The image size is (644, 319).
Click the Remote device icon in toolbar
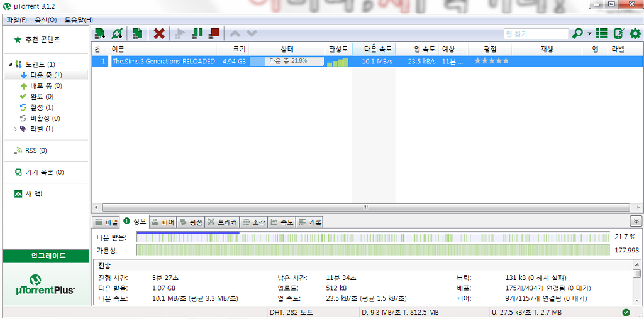click(x=619, y=33)
